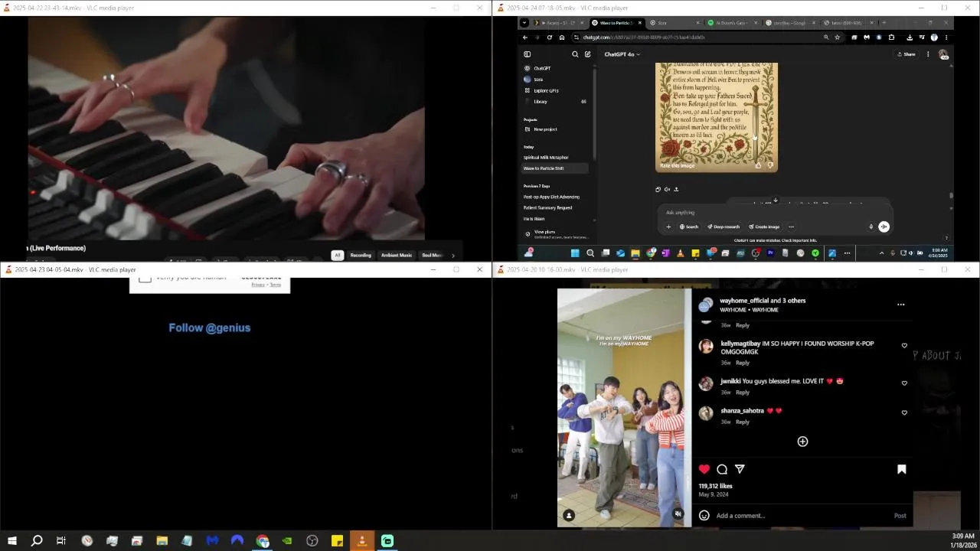
Task: Show tagged people icon on Instagram video
Action: click(569, 515)
